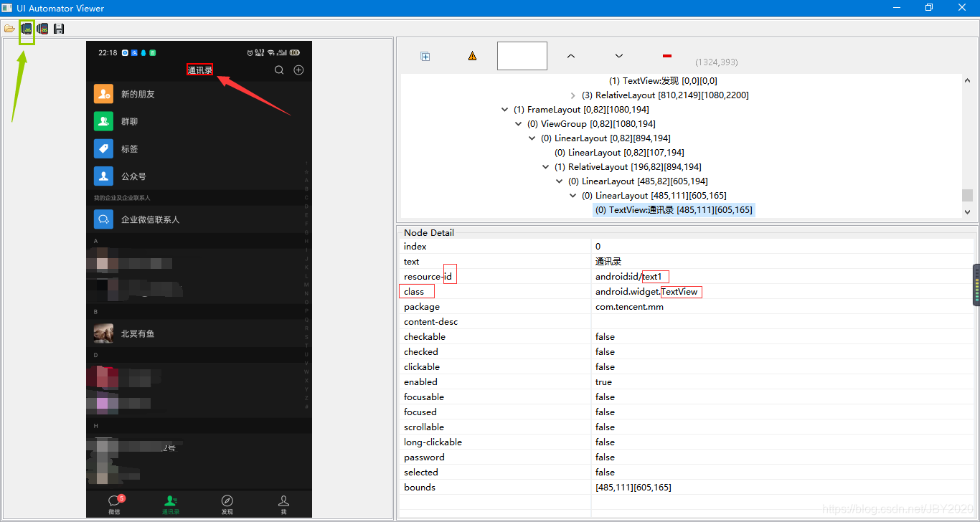Select the 北冥有鱼 contact name
The image size is (980, 522).
[138, 333]
